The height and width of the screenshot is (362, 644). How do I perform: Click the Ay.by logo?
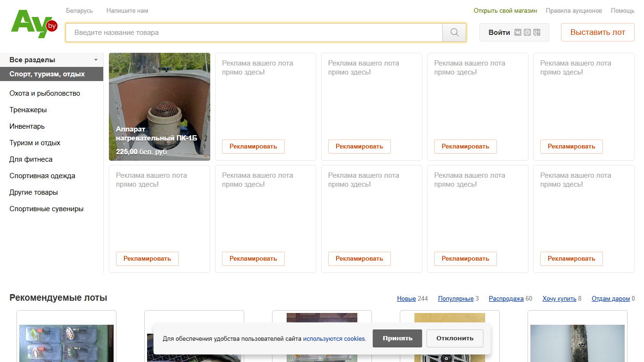click(x=34, y=24)
